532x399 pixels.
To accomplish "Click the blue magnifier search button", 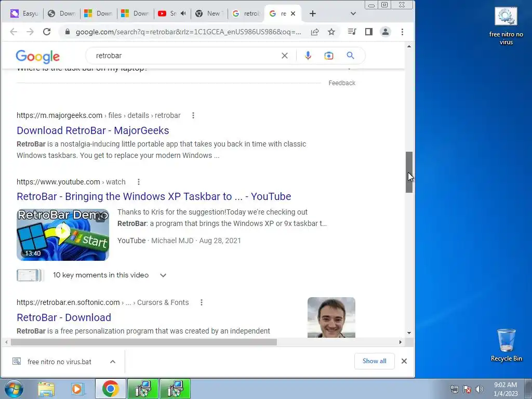I will click(351, 56).
